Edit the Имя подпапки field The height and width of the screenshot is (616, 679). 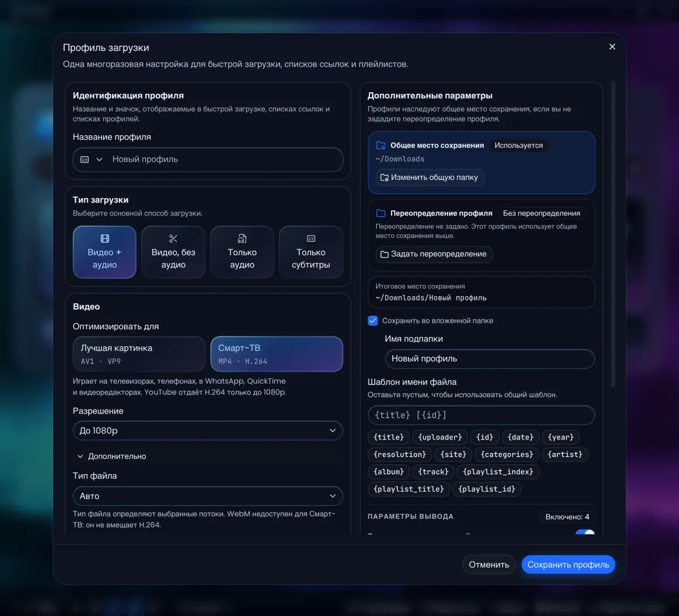[x=489, y=359]
